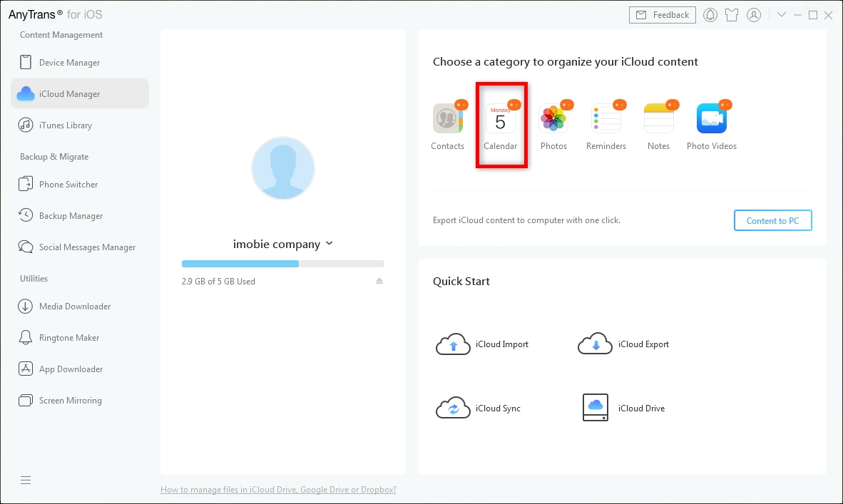The width and height of the screenshot is (843, 504).
Task: Open App Downloader utility
Action: pyautogui.click(x=80, y=369)
